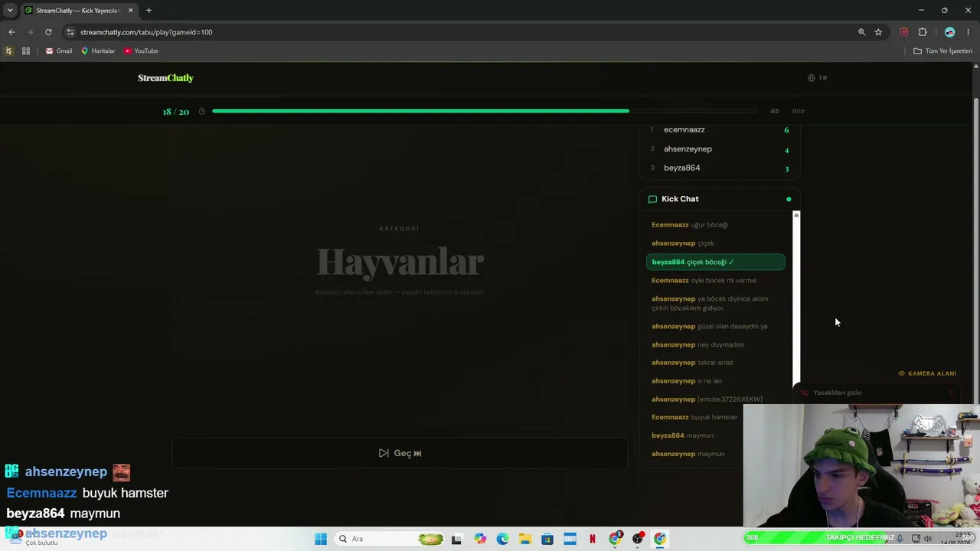Viewport: 980px width, 551px height.
Task: Open the YouTube bookmark
Action: tap(141, 51)
